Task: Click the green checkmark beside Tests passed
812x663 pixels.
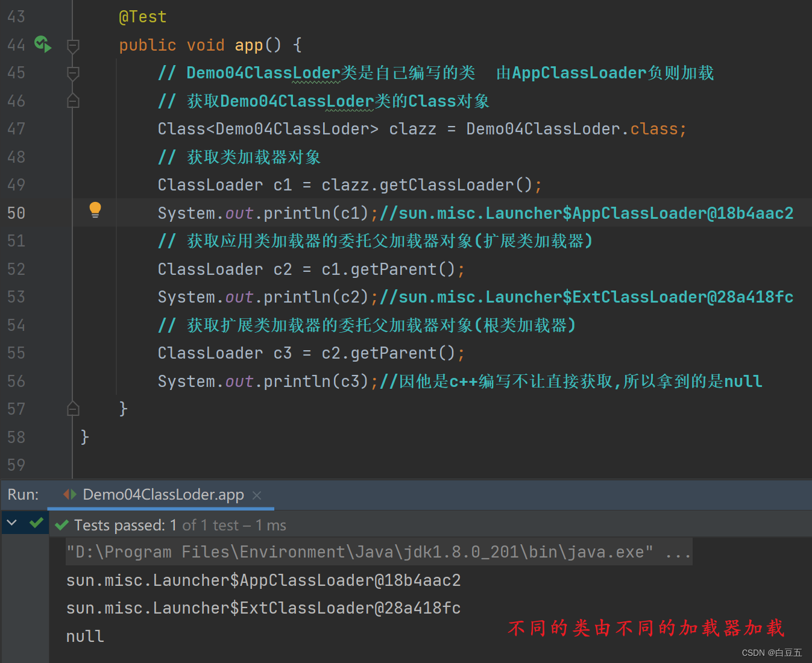Action: click(x=61, y=526)
